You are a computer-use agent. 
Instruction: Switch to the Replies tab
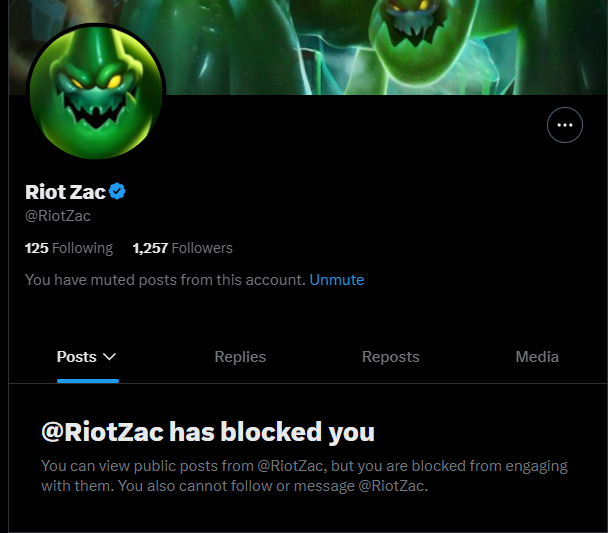(240, 357)
